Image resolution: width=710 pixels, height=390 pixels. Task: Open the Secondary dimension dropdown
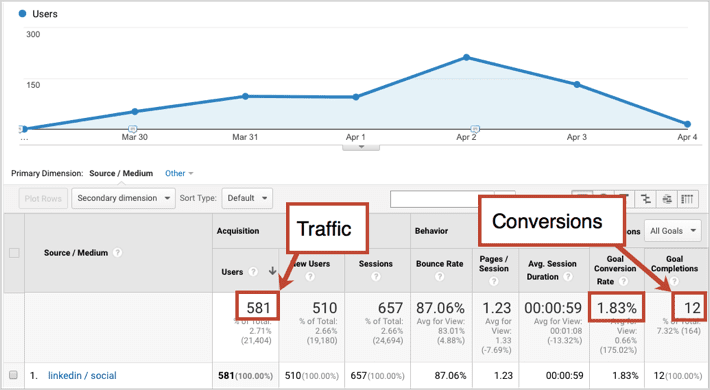(123, 198)
